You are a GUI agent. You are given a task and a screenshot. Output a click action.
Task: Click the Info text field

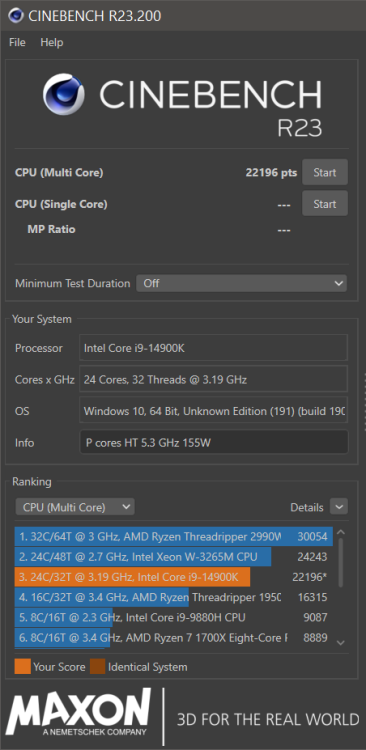click(x=214, y=442)
